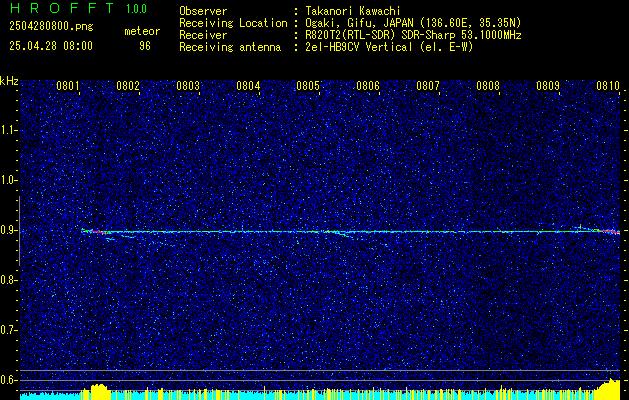The width and height of the screenshot is (629, 400).
Task: Click time marker 0806
Action: [368, 86]
